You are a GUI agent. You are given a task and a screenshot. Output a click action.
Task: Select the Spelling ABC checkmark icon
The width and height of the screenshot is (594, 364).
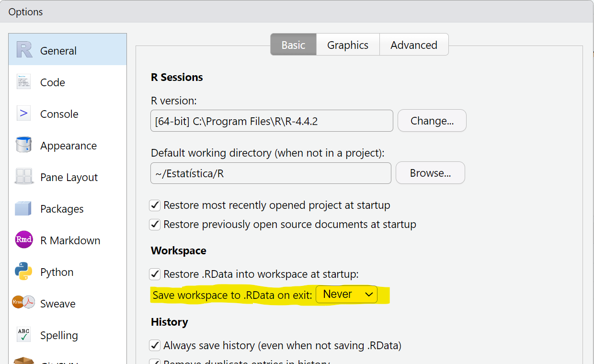[x=23, y=335]
